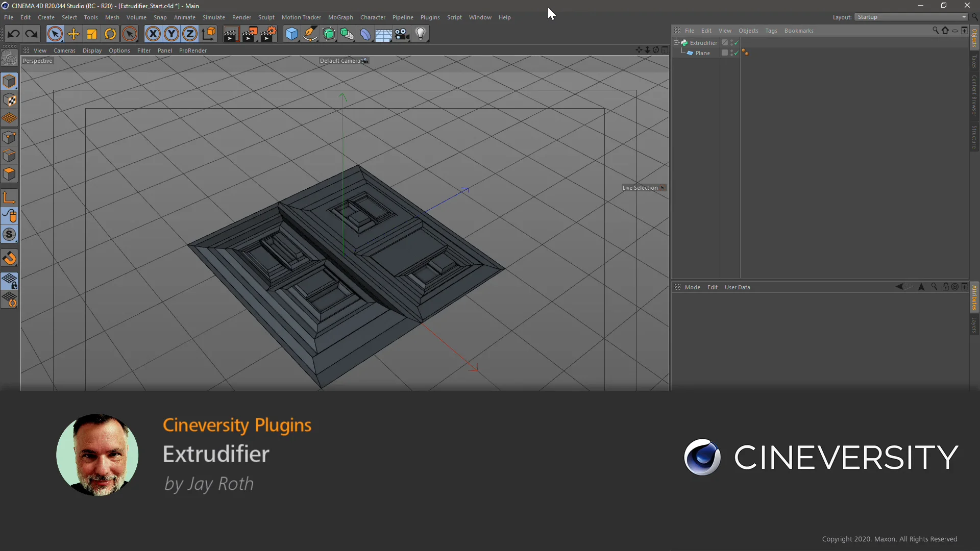Open the Spline Pen tool
The height and width of the screenshot is (551, 980).
(310, 34)
